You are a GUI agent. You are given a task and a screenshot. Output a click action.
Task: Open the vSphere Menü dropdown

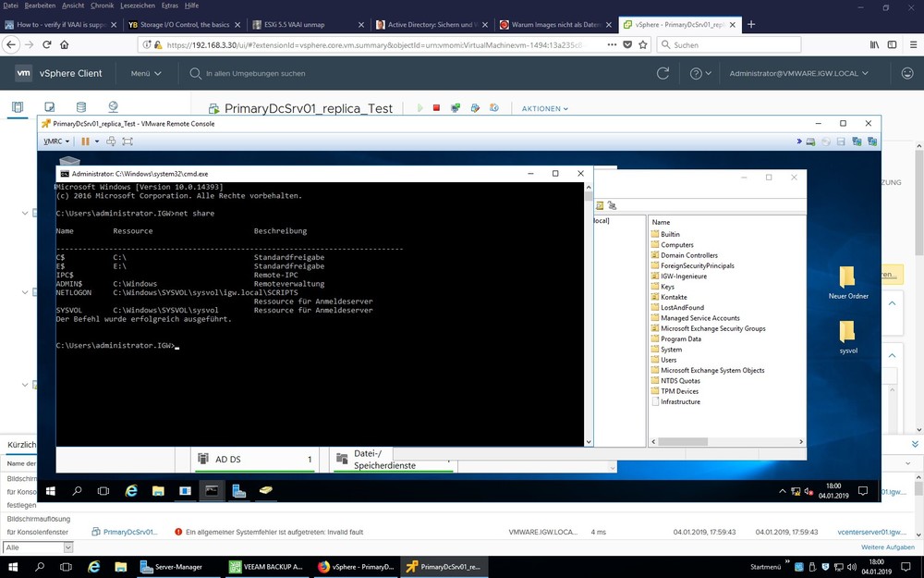click(146, 73)
